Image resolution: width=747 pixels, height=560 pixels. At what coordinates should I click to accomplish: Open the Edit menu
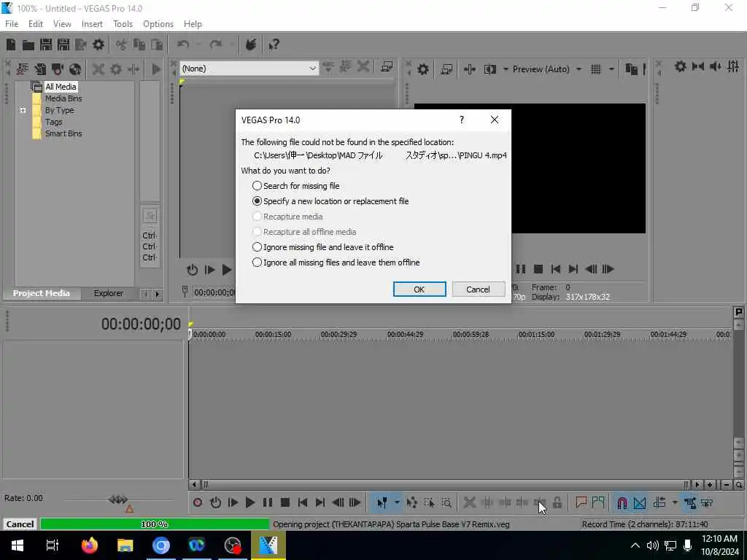pos(35,24)
